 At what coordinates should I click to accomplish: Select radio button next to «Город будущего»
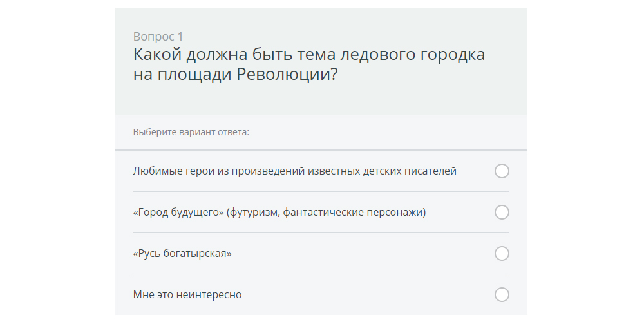(502, 213)
